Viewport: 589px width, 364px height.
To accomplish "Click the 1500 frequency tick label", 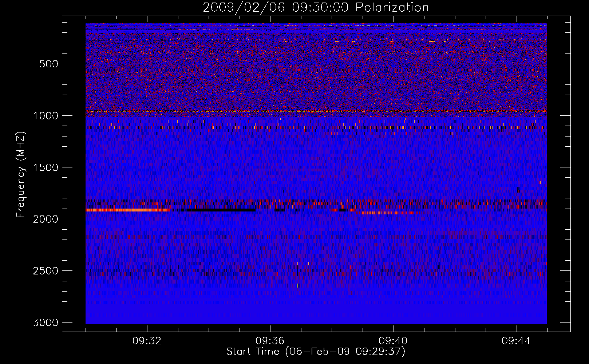I will 46,167.
